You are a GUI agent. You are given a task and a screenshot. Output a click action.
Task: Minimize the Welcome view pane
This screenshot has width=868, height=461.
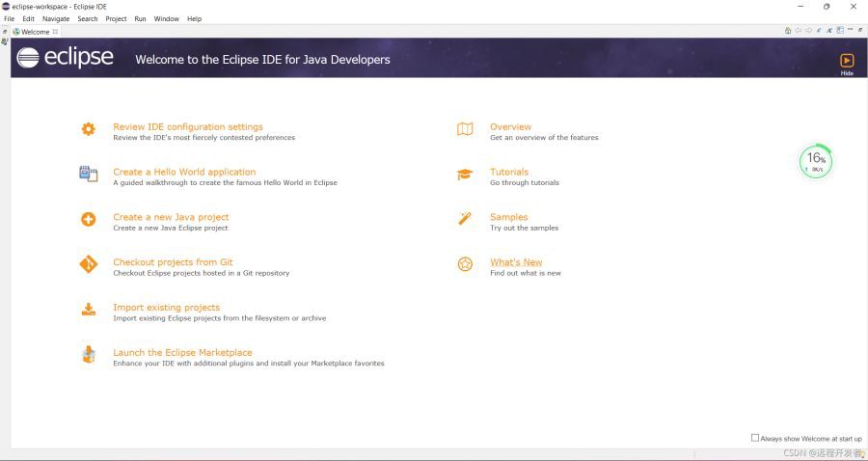click(x=851, y=29)
